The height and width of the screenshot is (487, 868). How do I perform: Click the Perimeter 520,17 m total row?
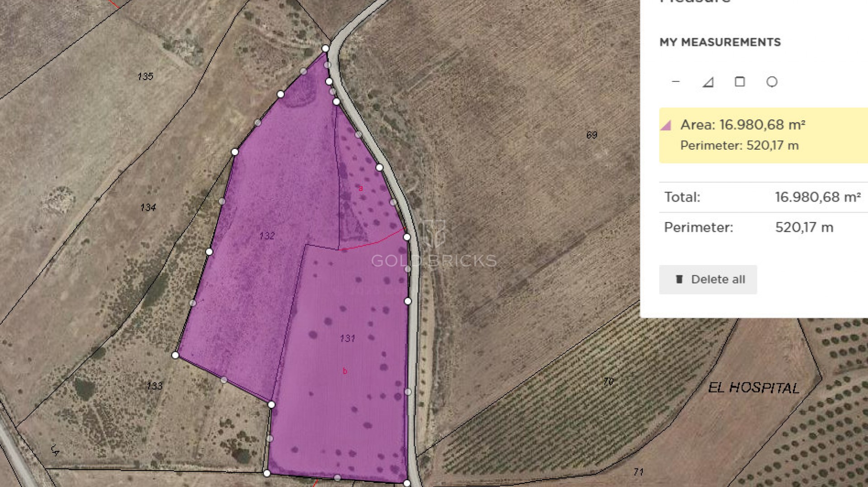[762, 227]
